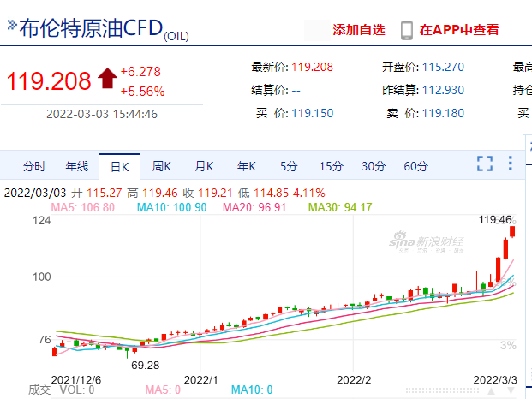
Task: Click the fullscreen chart icon
Action: coord(485,164)
